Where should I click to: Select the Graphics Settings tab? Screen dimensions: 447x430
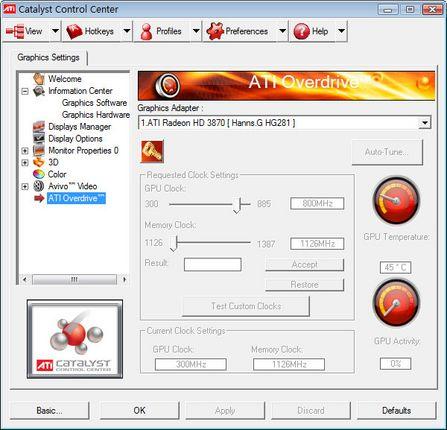[x=49, y=57]
